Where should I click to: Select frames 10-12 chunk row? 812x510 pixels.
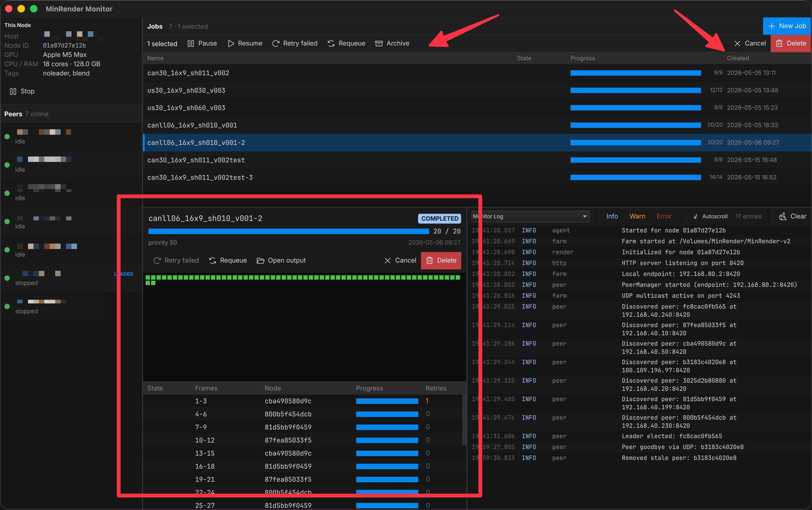(302, 441)
